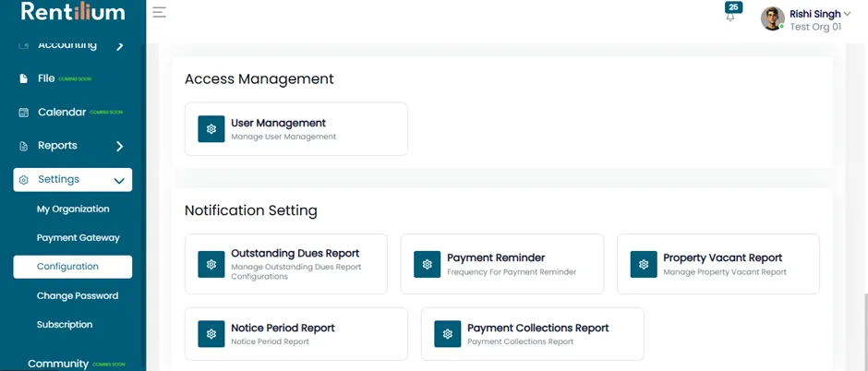Open the notifications bell with 25 badge
The image size is (868, 371).
click(x=730, y=18)
